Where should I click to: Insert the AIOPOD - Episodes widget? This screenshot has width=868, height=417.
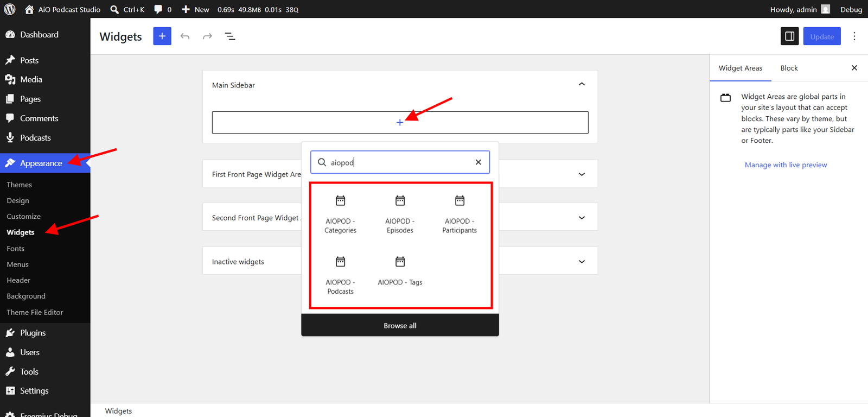400,214
